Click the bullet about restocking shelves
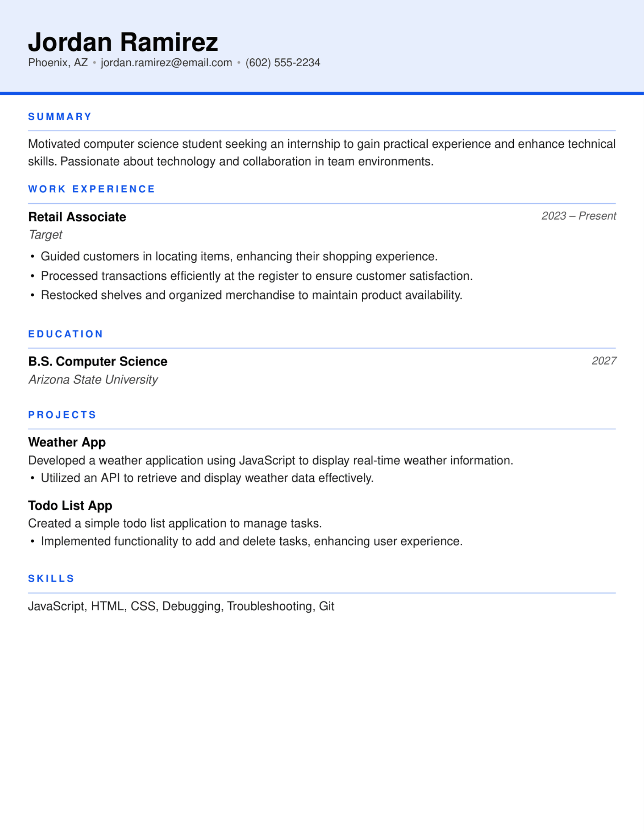 click(252, 295)
